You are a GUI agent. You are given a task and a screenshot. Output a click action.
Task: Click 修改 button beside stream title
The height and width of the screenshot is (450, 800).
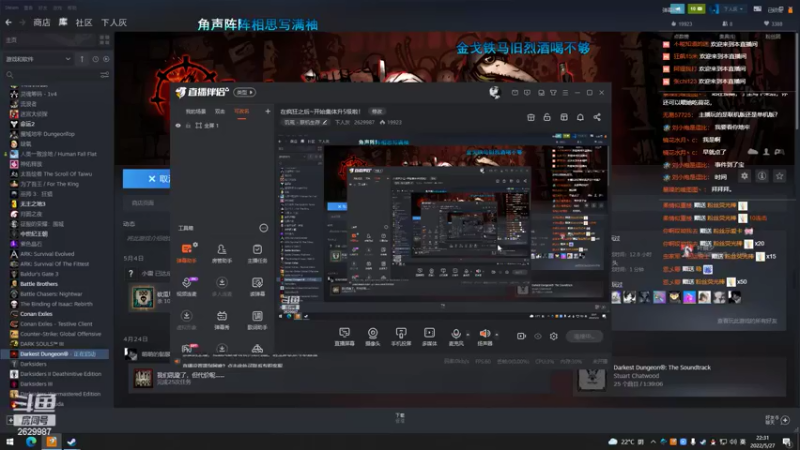pyautogui.click(x=377, y=111)
